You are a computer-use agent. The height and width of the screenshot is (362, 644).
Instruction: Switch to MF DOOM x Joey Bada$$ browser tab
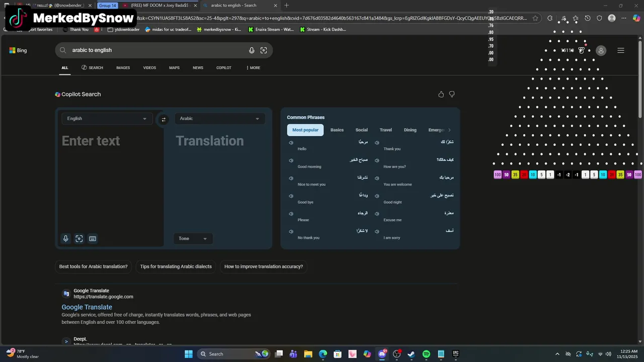point(159,6)
